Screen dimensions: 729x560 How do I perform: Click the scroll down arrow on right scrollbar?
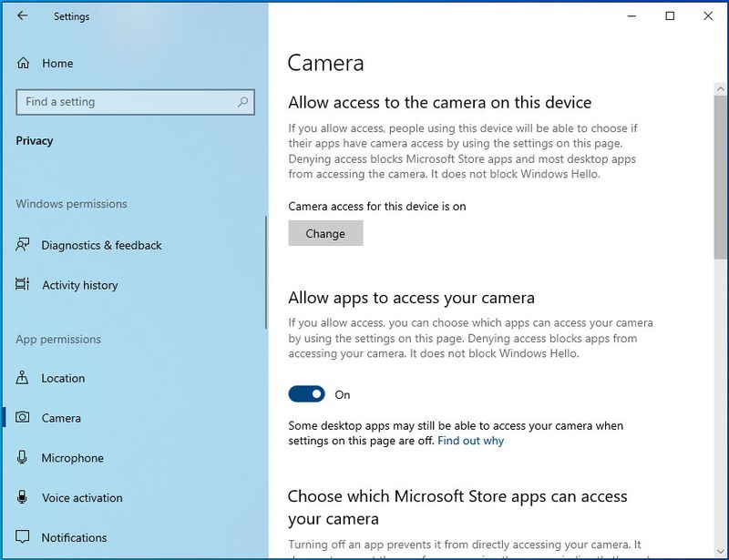(721, 552)
